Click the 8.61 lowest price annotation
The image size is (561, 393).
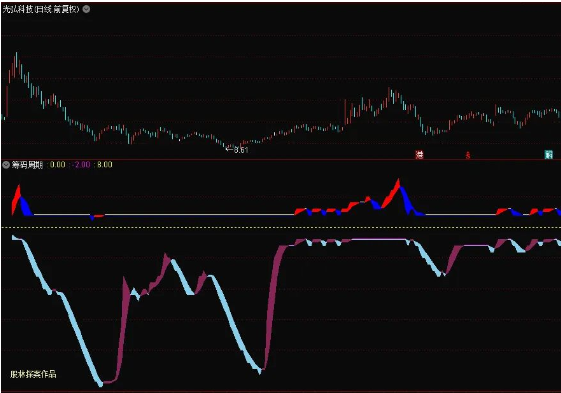coord(237,150)
